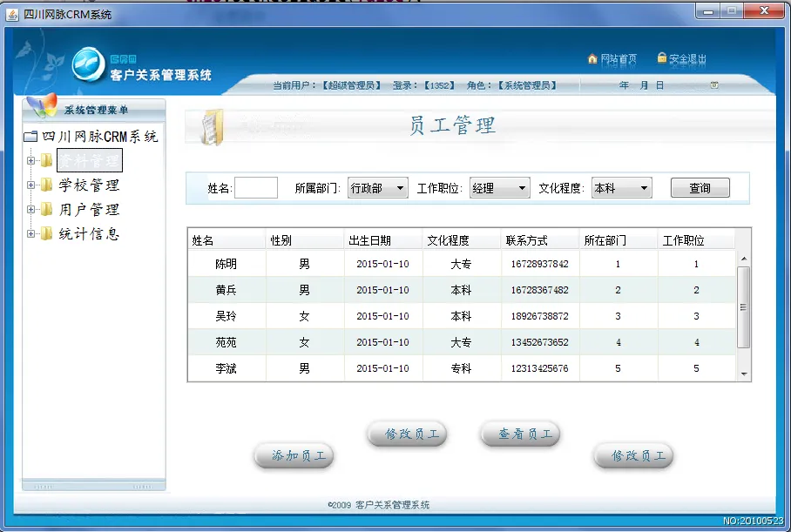Select 用户管理 in the menu tree
This screenshot has width=791, height=532.
89,209
